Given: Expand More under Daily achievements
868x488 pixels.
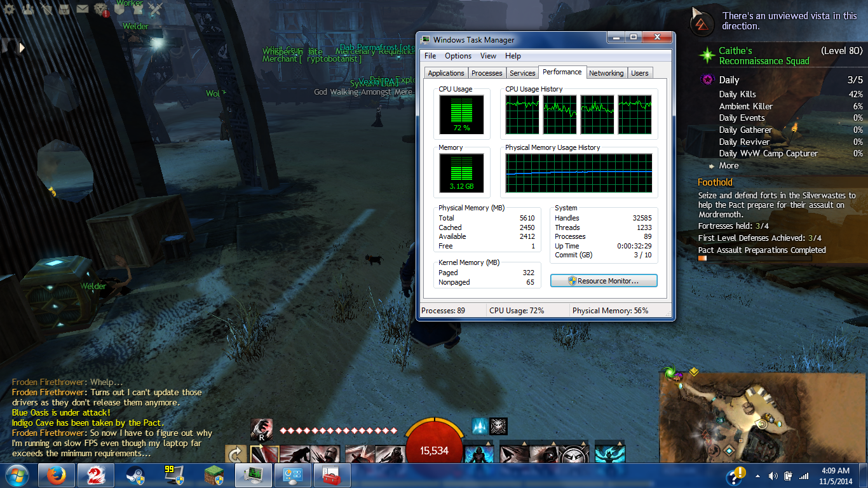Looking at the screenshot, I should coord(728,165).
